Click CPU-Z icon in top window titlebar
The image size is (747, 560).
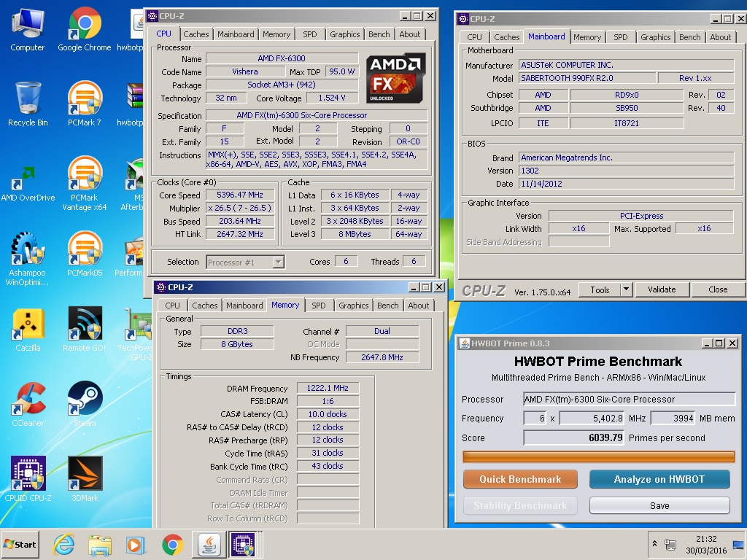pos(152,16)
